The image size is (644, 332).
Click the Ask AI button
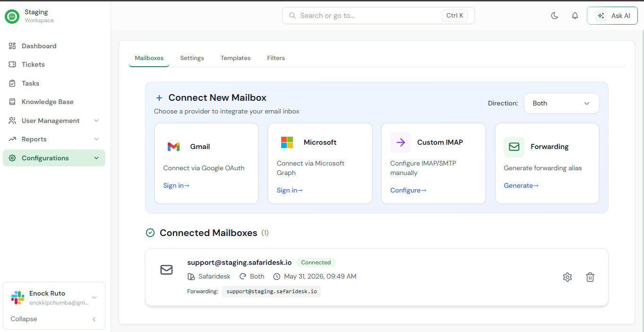pos(612,16)
